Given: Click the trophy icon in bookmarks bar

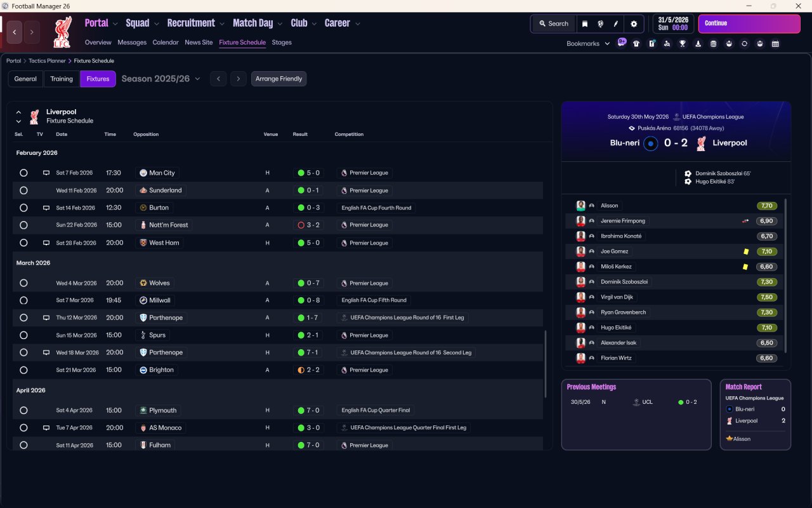Looking at the screenshot, I should (x=683, y=44).
